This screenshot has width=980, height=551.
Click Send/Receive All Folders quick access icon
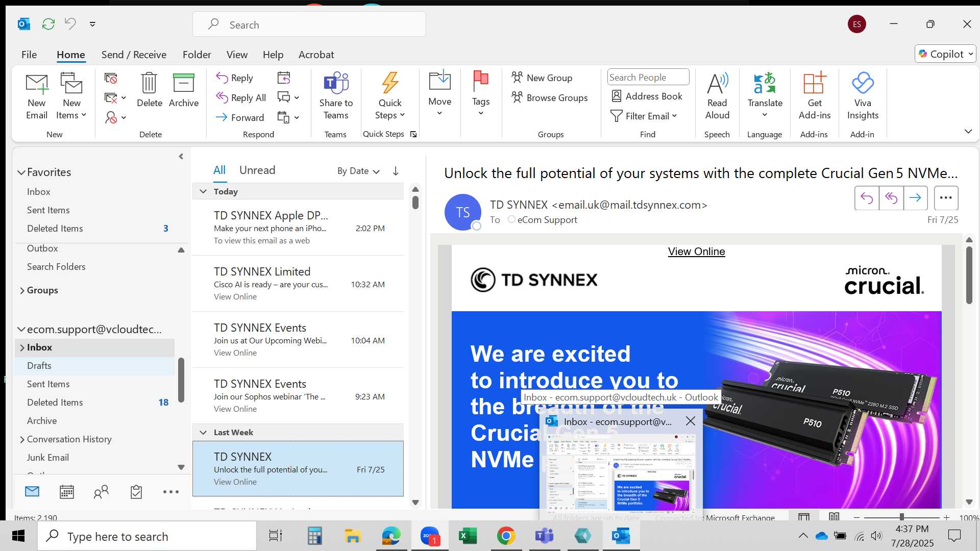tap(48, 24)
